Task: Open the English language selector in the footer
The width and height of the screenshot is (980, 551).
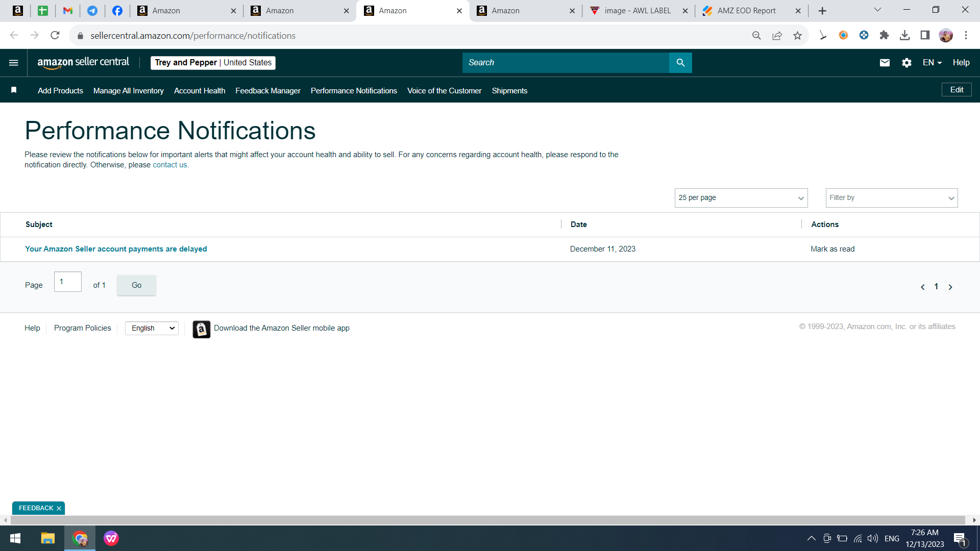Action: (x=152, y=328)
